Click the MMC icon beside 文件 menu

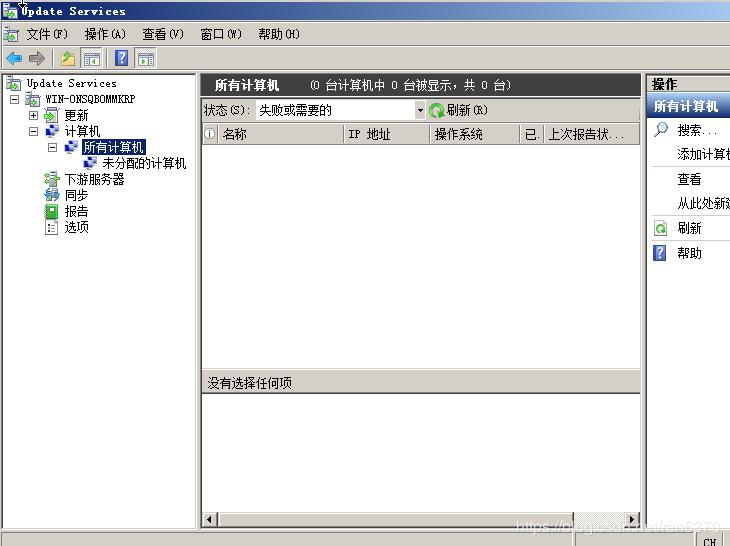tap(11, 34)
